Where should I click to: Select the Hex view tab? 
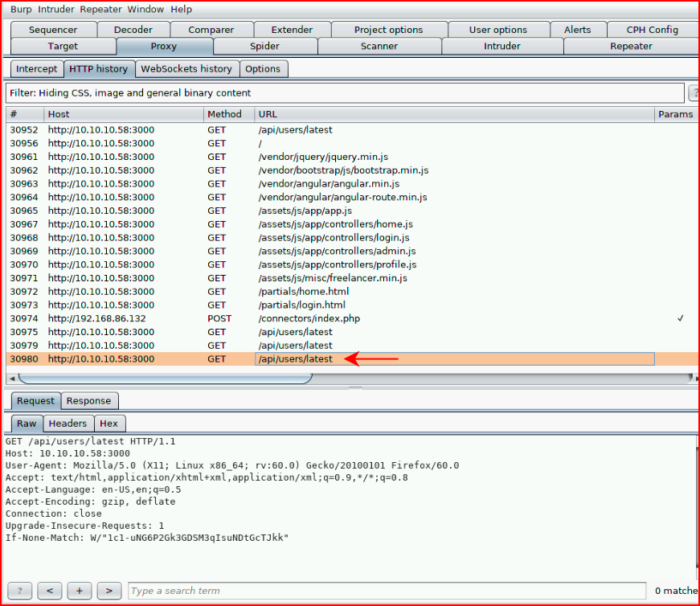[x=109, y=424]
